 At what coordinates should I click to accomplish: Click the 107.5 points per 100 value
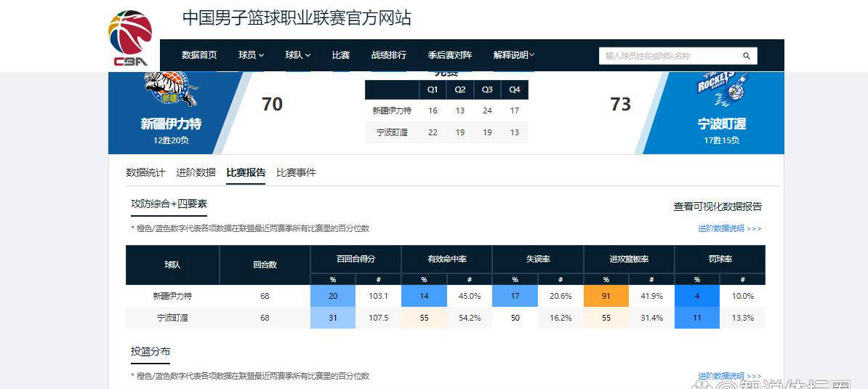(378, 318)
